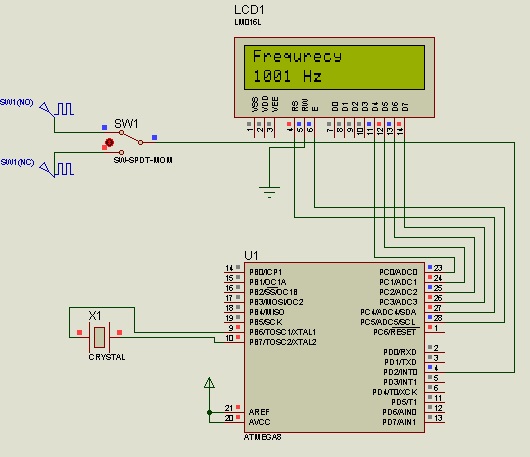Click the LCD RS pin 4
Screen dimensions: 530x457
pyautogui.click(x=290, y=128)
